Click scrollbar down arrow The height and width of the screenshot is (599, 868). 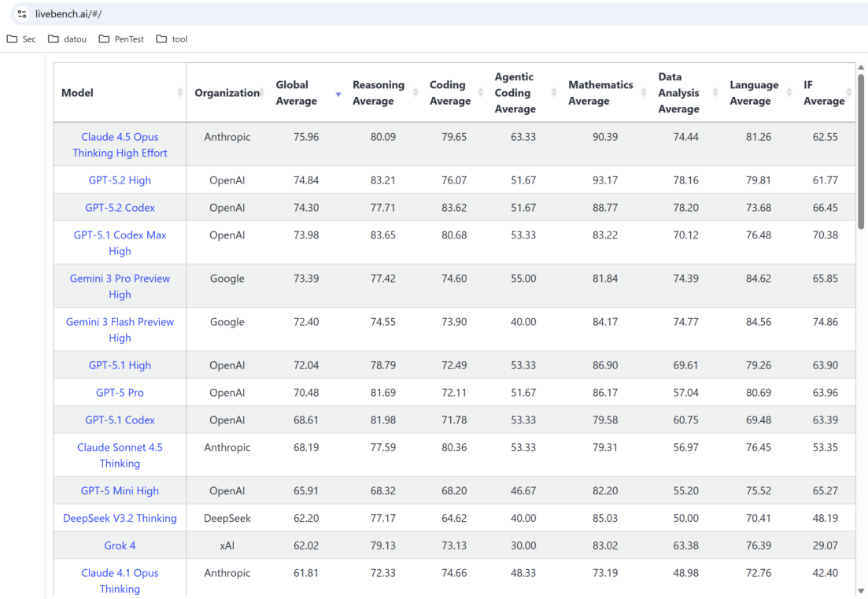pos(861,590)
